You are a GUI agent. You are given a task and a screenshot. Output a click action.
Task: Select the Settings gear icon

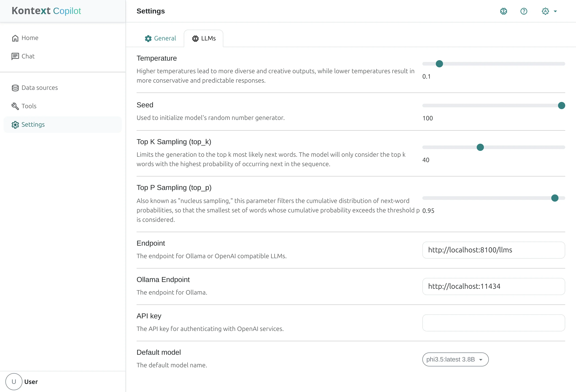point(15,125)
